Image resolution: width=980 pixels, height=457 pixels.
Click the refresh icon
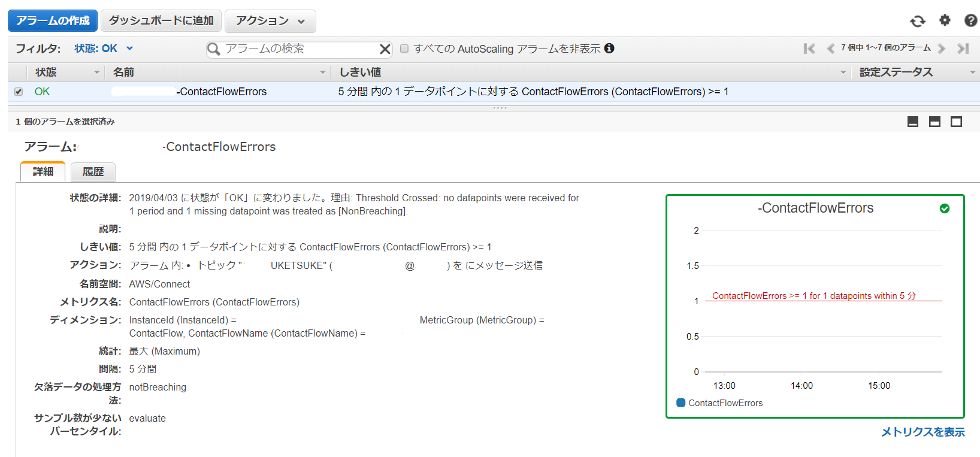pyautogui.click(x=917, y=21)
